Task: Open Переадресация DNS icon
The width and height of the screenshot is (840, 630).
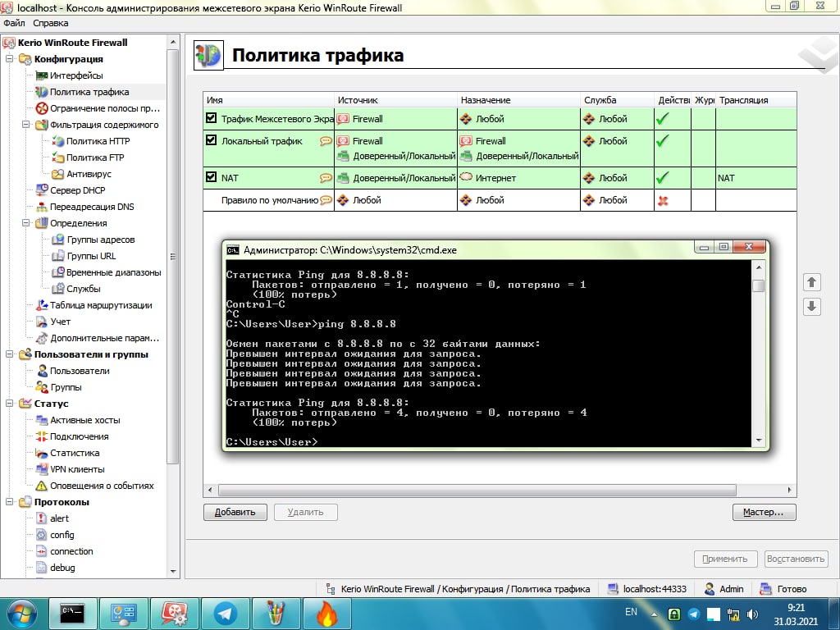Action: [x=41, y=207]
